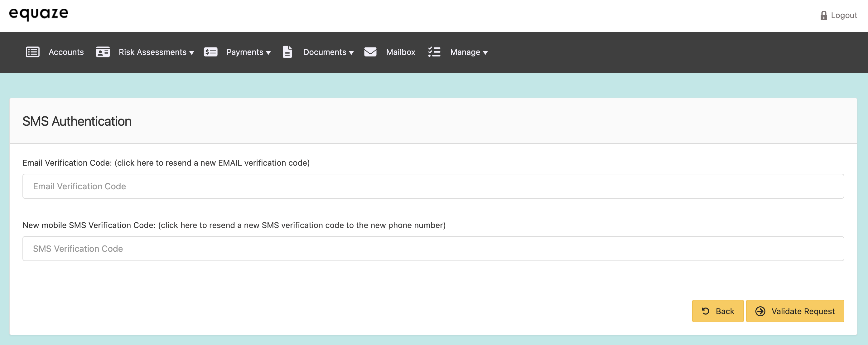Click the Back undo arrow icon
868x345 pixels.
(x=705, y=311)
